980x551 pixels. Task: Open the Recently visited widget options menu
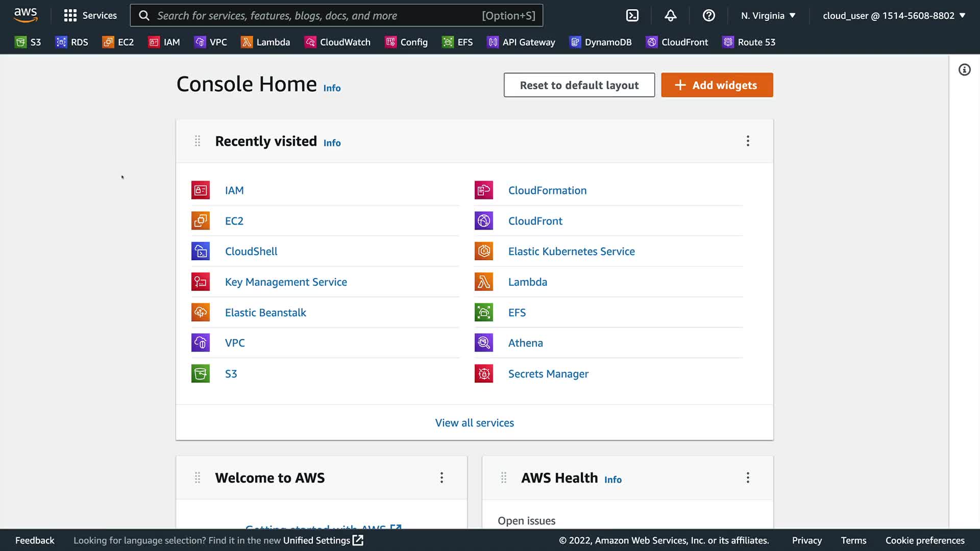[748, 141]
